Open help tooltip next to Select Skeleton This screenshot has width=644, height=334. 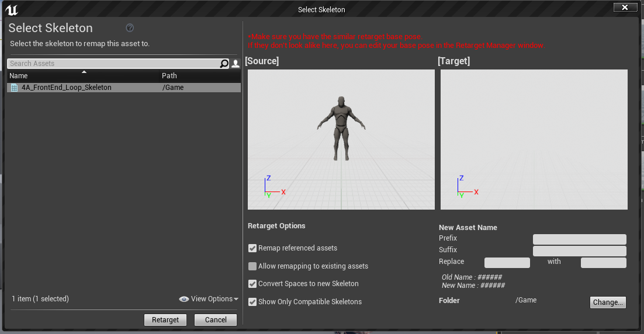tap(130, 28)
